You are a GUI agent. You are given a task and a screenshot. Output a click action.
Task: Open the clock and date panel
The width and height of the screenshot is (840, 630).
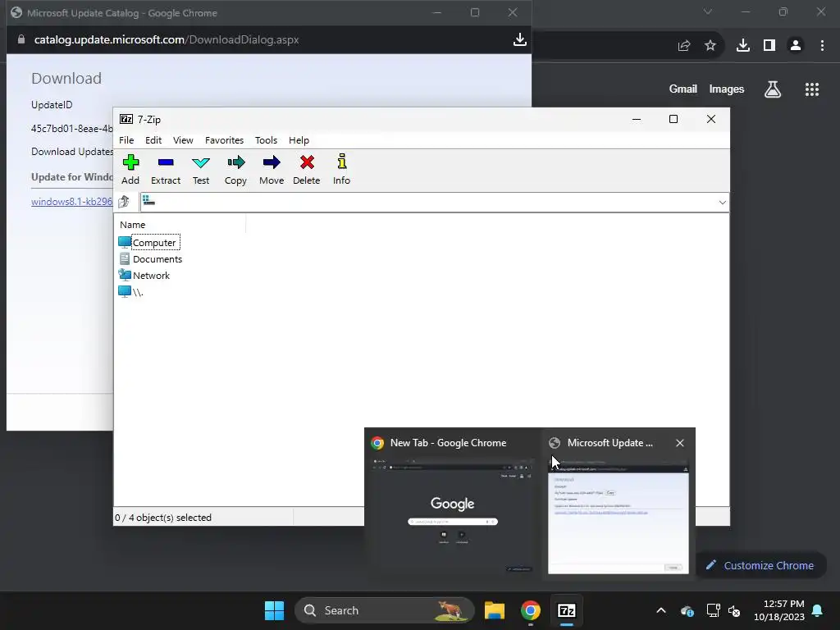779,610
